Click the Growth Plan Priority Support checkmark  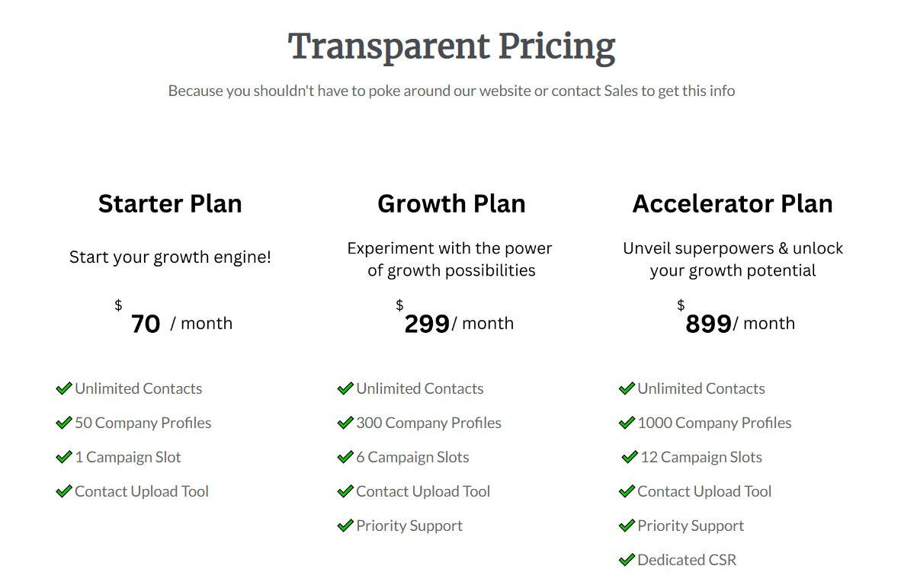click(345, 526)
